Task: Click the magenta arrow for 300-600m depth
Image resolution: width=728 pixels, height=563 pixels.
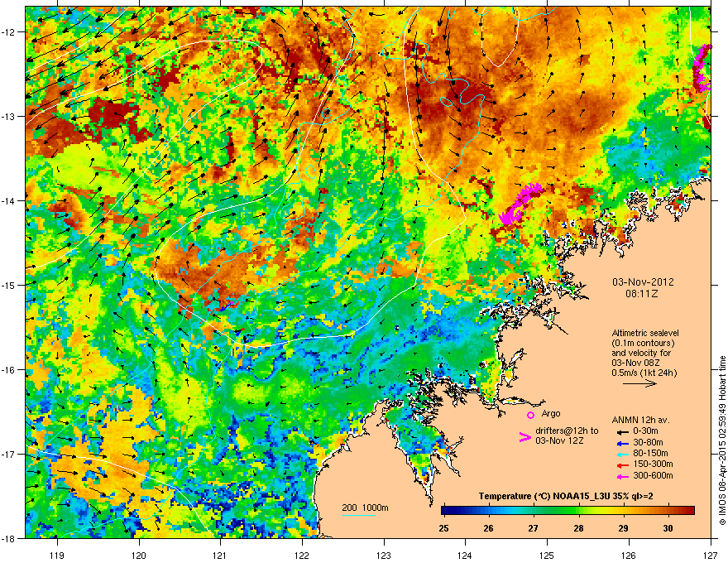Action: pyautogui.click(x=623, y=476)
